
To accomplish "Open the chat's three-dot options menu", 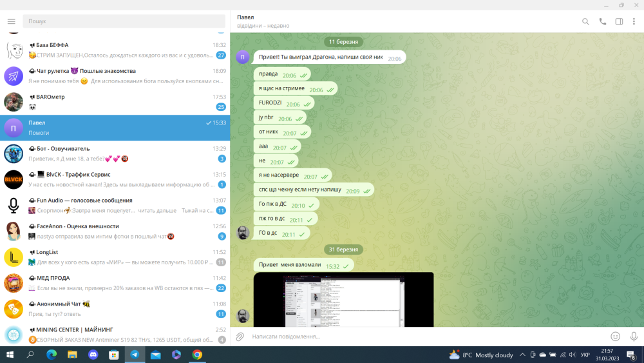I will point(634,22).
